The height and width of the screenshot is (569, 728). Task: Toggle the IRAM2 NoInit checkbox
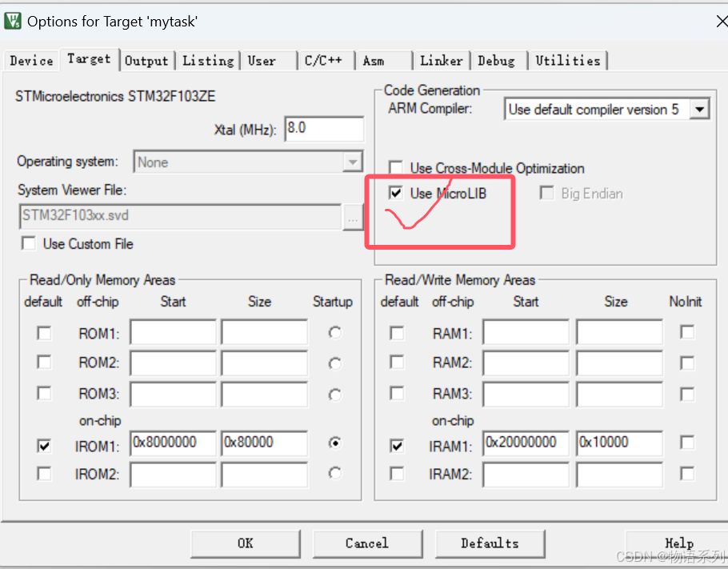click(687, 474)
